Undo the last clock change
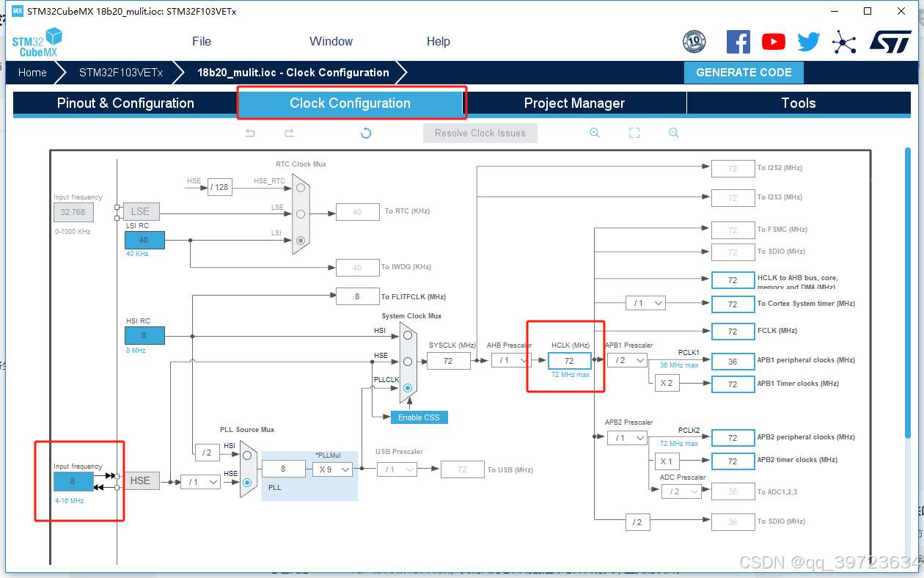Image resolution: width=924 pixels, height=578 pixels. [250, 133]
